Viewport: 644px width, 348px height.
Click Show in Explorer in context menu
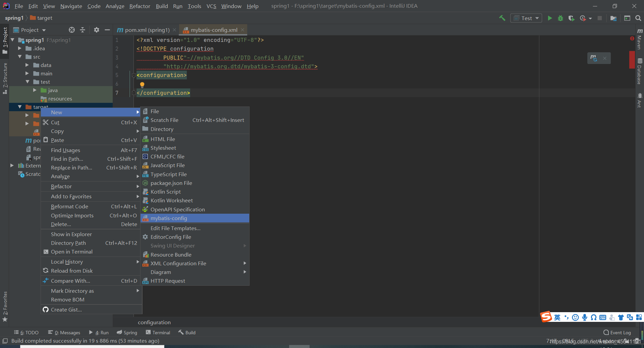pos(91,234)
